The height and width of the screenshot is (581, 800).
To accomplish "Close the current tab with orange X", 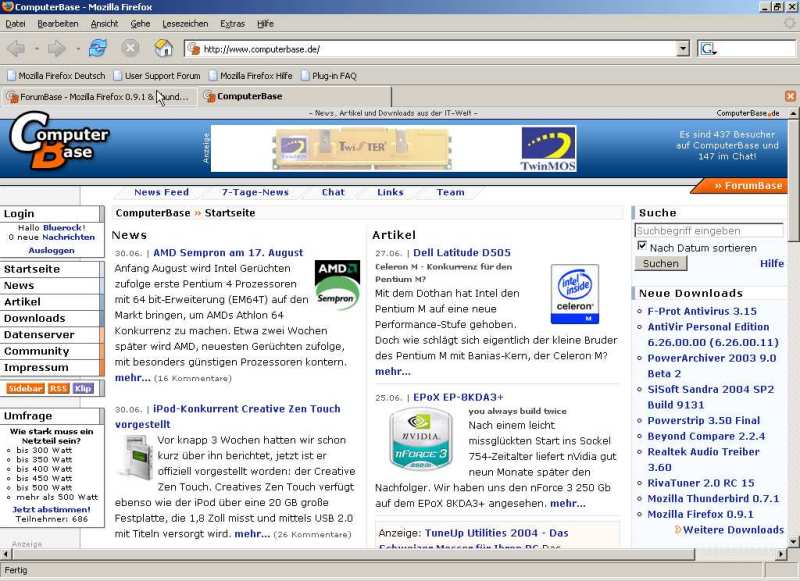I will tap(790, 96).
